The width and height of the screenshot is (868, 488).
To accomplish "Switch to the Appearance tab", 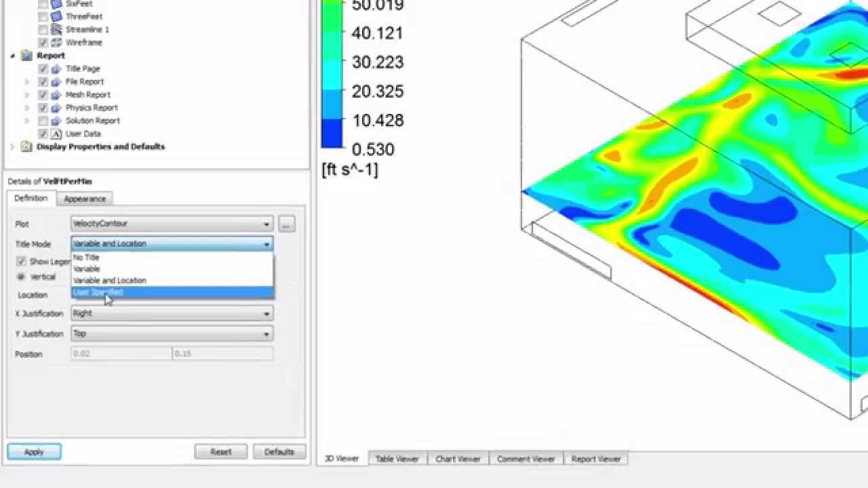I will [x=85, y=199].
